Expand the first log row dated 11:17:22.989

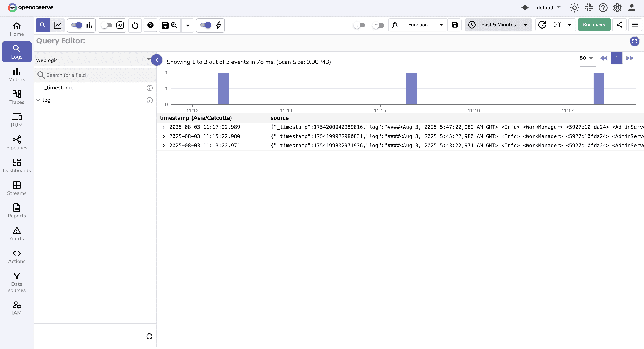164,127
